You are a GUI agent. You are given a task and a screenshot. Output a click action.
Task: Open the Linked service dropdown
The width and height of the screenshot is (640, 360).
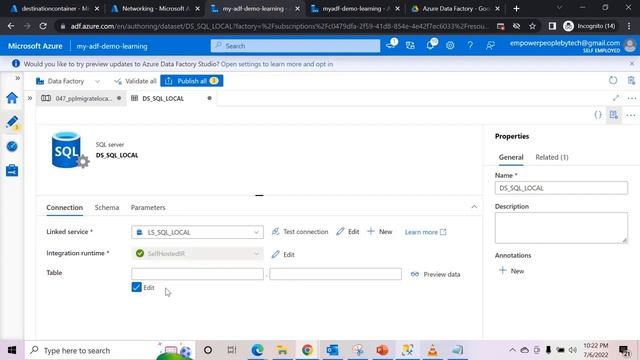[x=198, y=232]
